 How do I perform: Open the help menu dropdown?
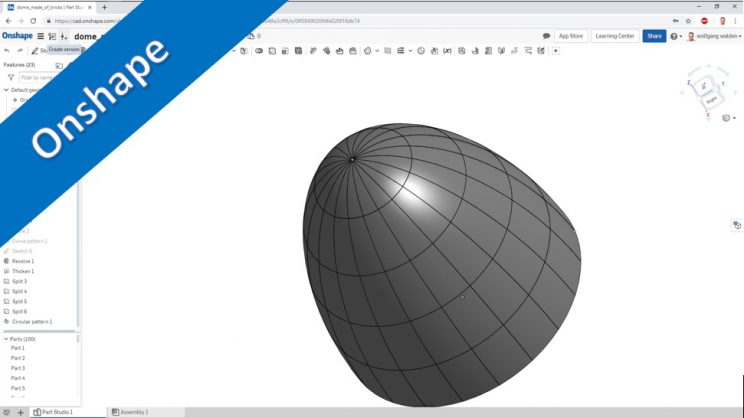pyautogui.click(x=676, y=36)
